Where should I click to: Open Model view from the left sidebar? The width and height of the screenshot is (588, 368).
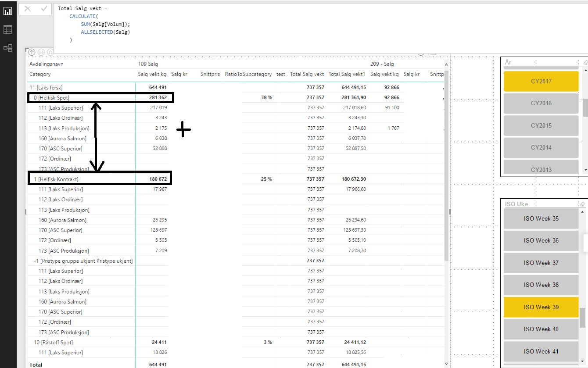pos(7,47)
